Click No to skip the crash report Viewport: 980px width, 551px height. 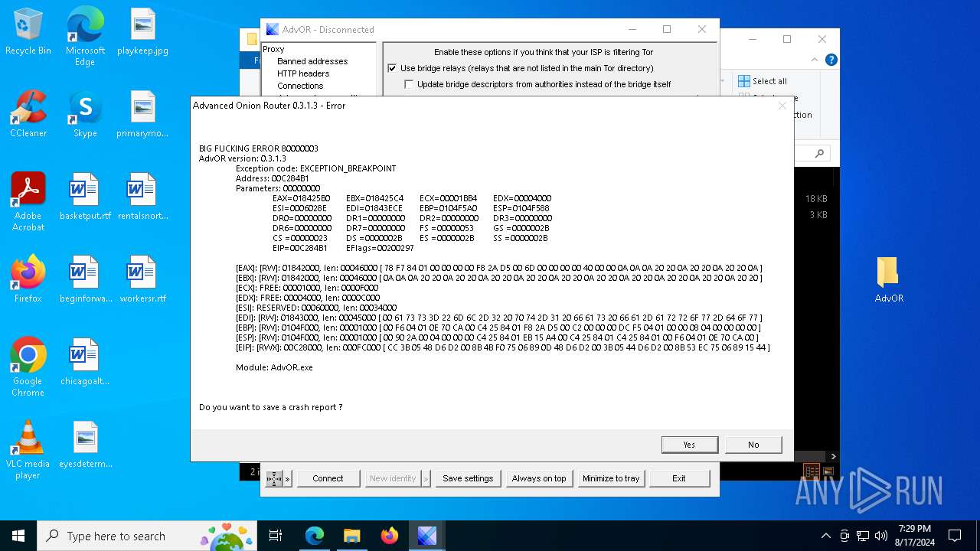pos(753,445)
